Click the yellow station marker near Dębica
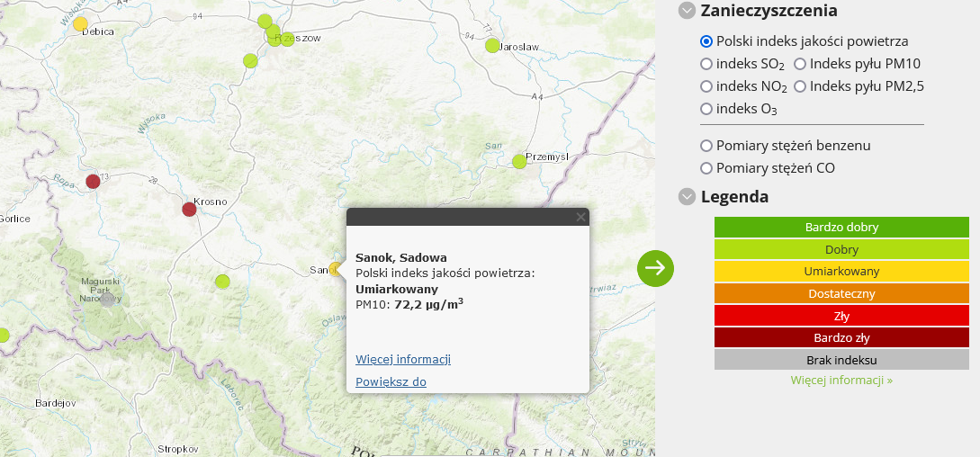This screenshot has height=457, width=980. [x=80, y=23]
